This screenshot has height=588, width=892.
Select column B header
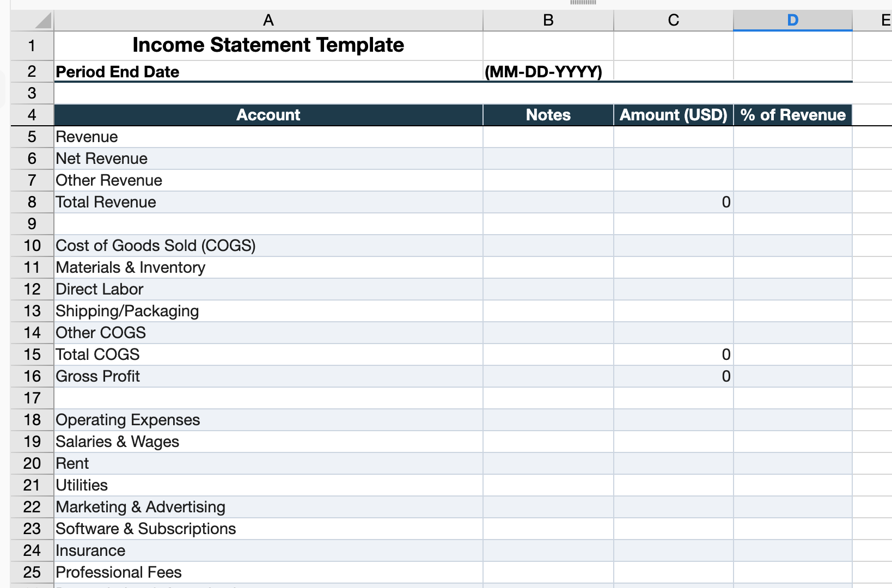click(548, 21)
